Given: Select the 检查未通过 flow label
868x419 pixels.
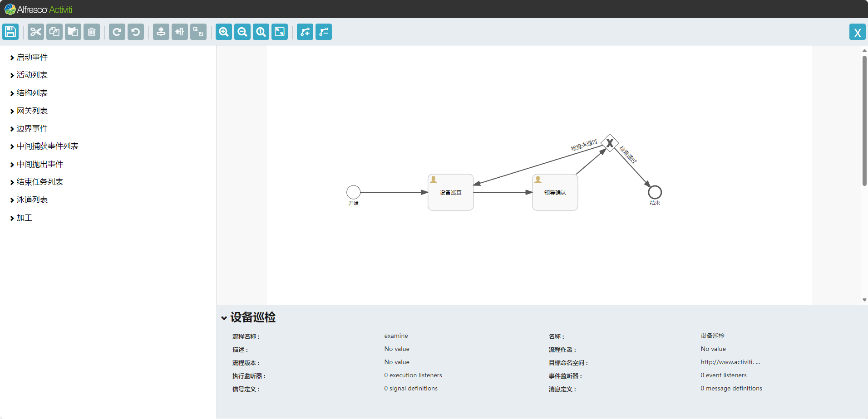Looking at the screenshot, I should (x=584, y=145).
